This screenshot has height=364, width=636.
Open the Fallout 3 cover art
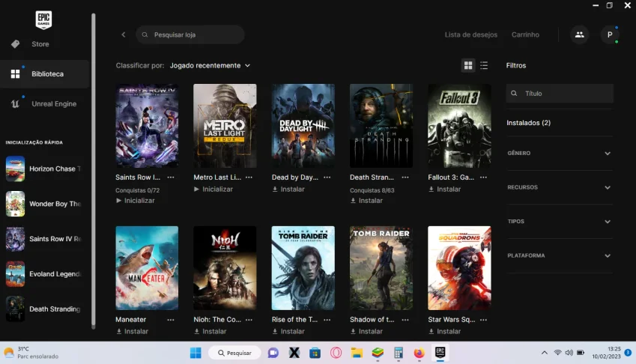pyautogui.click(x=459, y=126)
